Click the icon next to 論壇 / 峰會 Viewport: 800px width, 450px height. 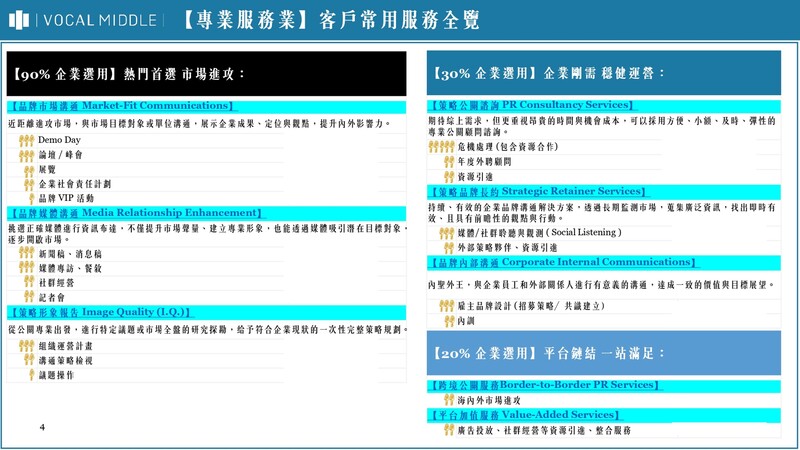click(x=27, y=155)
